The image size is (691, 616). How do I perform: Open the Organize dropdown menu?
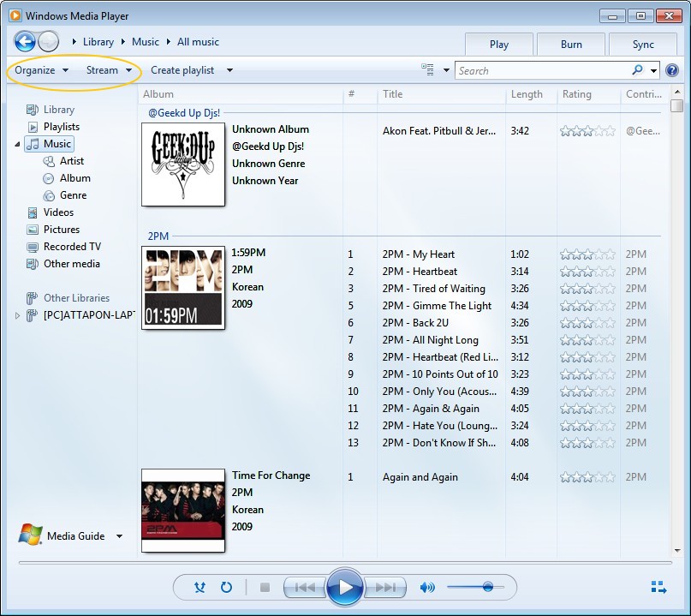coord(41,70)
